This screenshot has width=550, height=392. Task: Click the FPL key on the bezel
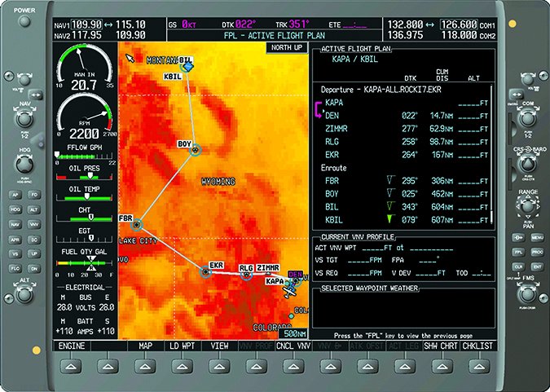[x=518, y=253]
